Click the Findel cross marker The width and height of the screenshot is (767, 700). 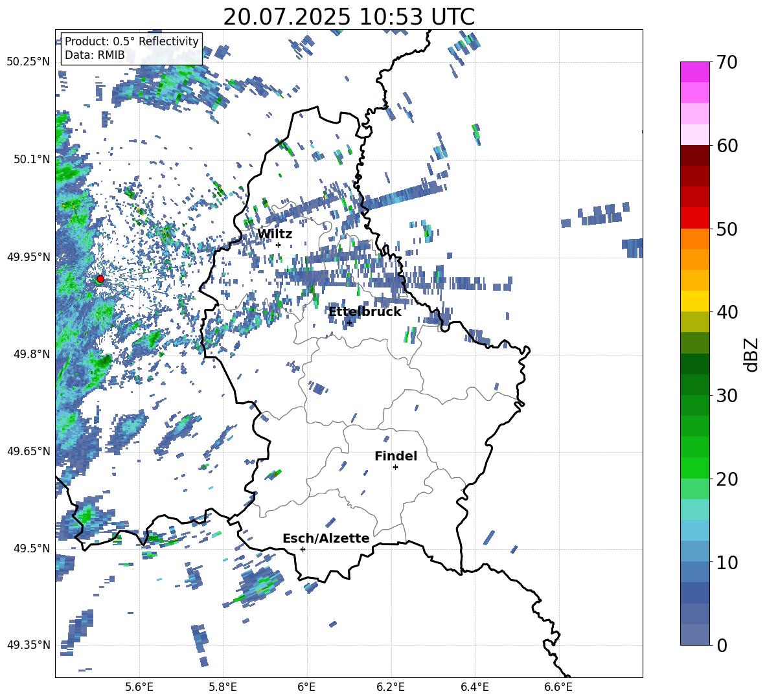click(x=395, y=468)
